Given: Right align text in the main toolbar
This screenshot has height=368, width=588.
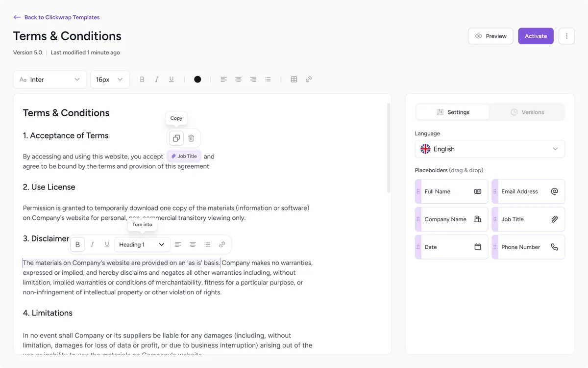Looking at the screenshot, I should (x=253, y=79).
